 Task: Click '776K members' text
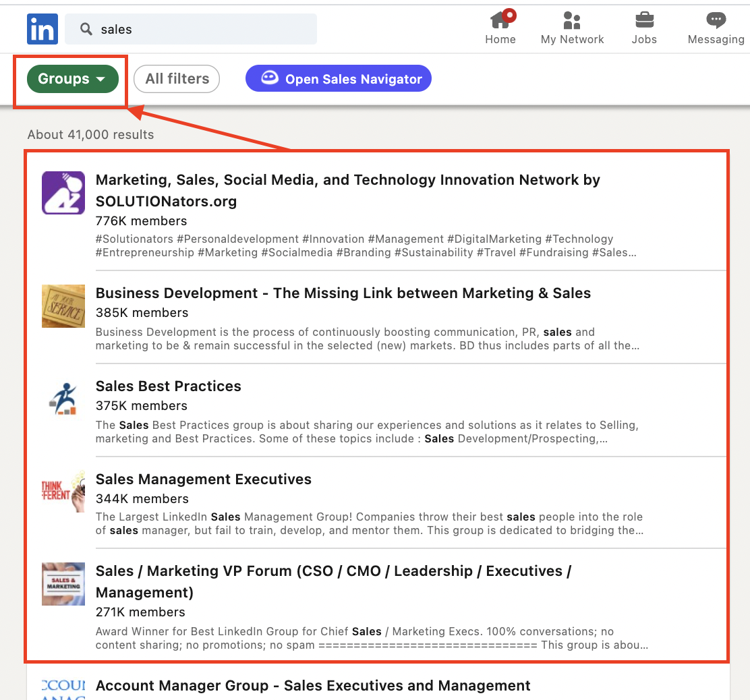click(x=141, y=221)
